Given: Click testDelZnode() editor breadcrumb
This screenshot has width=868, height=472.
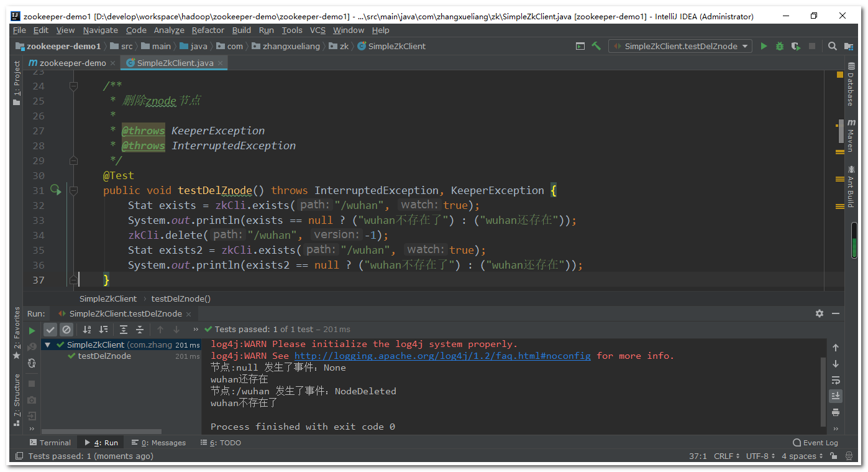Looking at the screenshot, I should (x=181, y=298).
